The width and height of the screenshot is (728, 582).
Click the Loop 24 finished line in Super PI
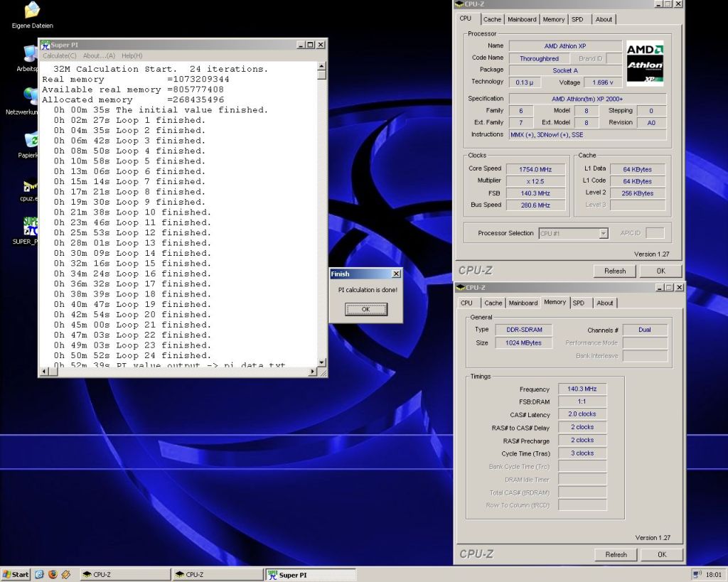132,355
